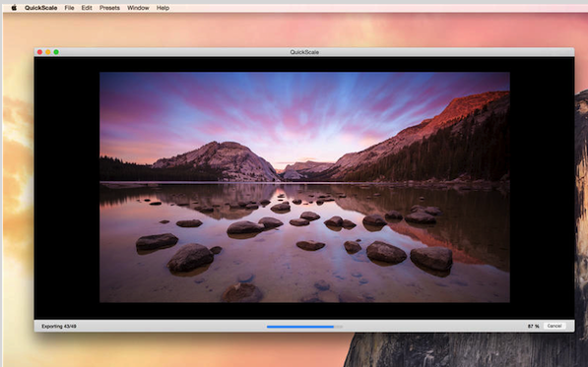Zoom QuickScale window with green button

pos(56,52)
